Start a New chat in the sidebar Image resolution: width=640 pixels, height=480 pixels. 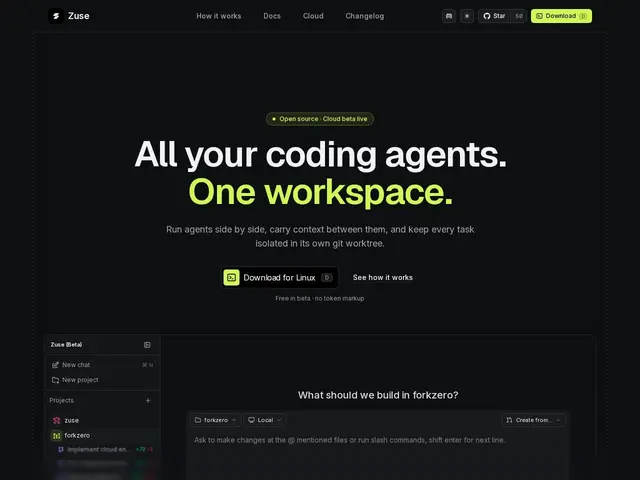[x=102, y=365]
